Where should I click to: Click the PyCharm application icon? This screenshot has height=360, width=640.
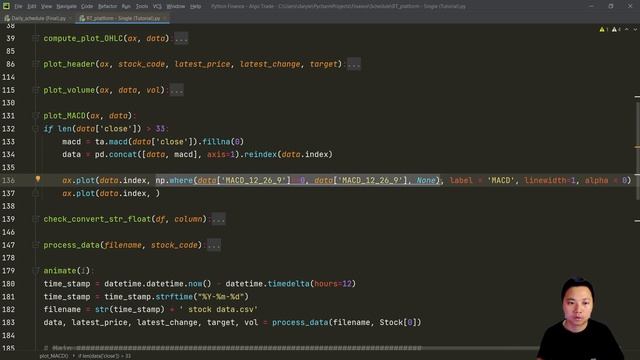pyautogui.click(x=6, y=6)
